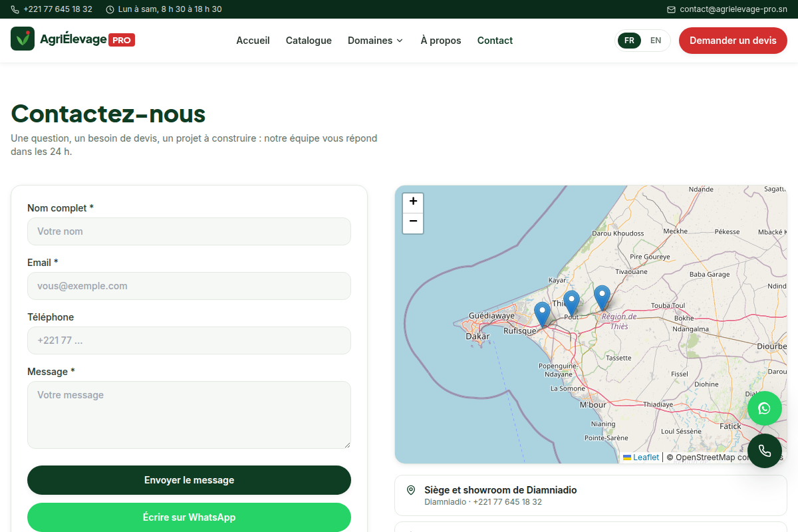798x532 pixels.
Task: Select the map marker near Pout
Action: click(x=571, y=303)
